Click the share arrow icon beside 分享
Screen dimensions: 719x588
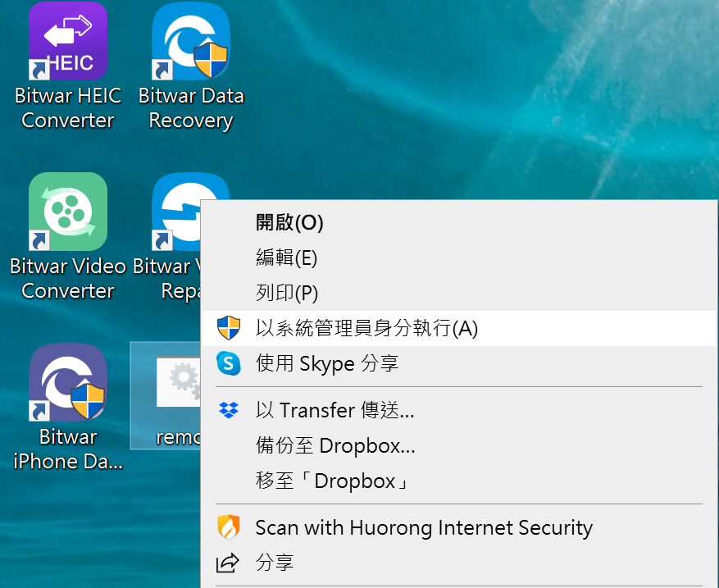pos(228,563)
